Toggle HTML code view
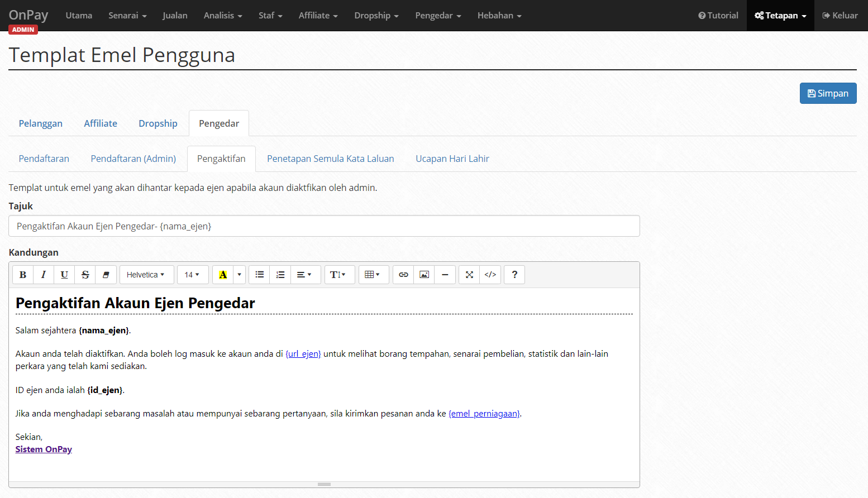The image size is (868, 498). pos(490,275)
